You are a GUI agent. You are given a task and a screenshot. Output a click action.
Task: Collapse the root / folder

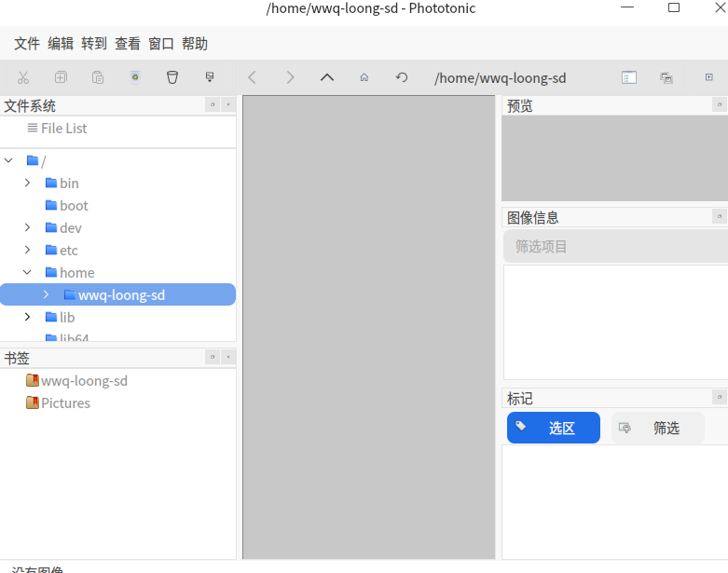[8, 160]
